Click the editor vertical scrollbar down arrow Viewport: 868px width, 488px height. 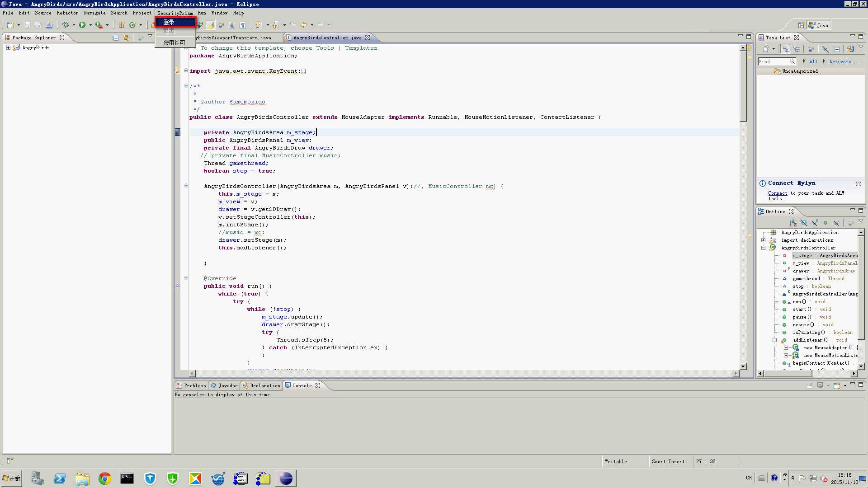coord(743,366)
